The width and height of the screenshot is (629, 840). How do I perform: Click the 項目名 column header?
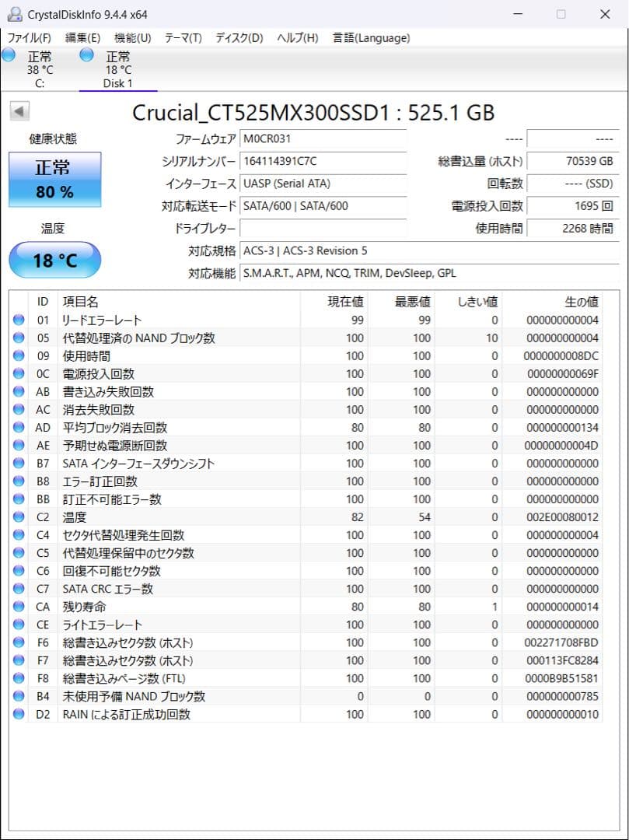coord(180,302)
